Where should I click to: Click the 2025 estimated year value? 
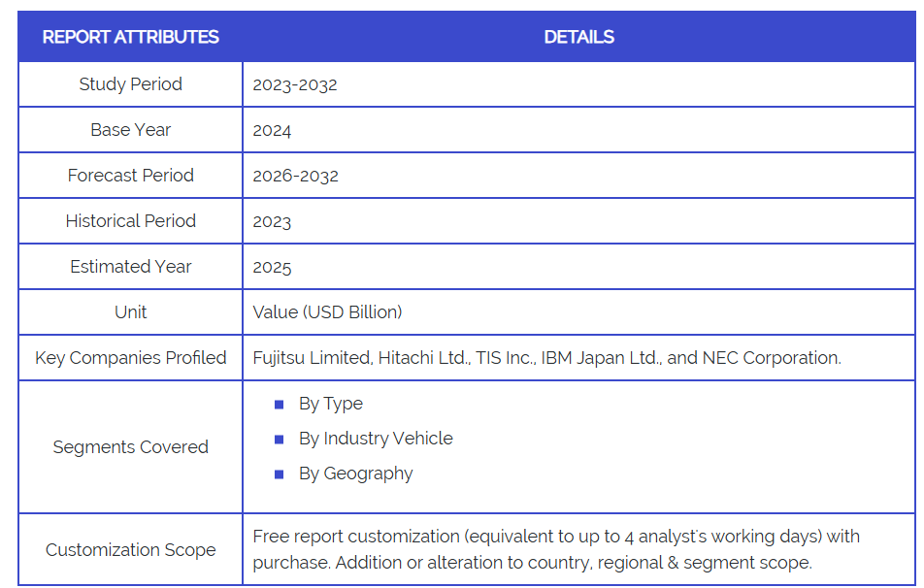pyautogui.click(x=272, y=267)
